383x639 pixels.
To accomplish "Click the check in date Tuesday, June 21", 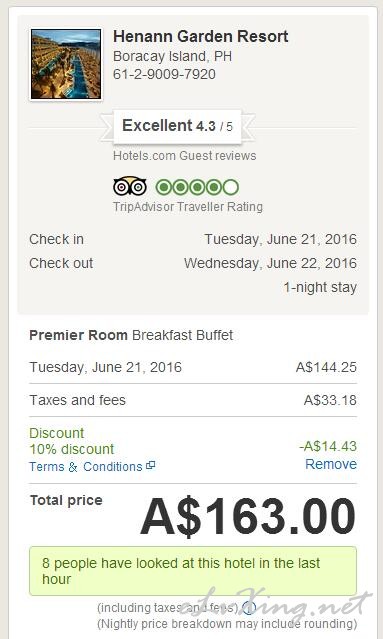I will pyautogui.click(x=281, y=239).
